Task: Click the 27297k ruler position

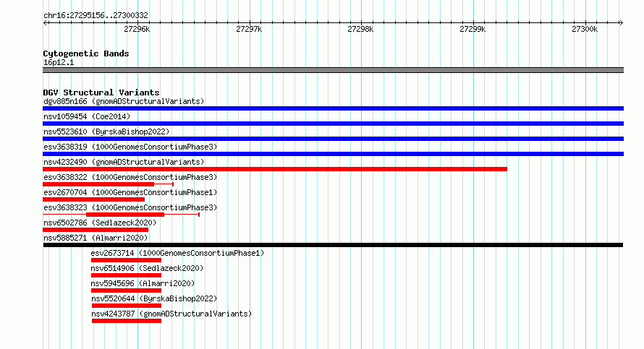Action: (249, 29)
